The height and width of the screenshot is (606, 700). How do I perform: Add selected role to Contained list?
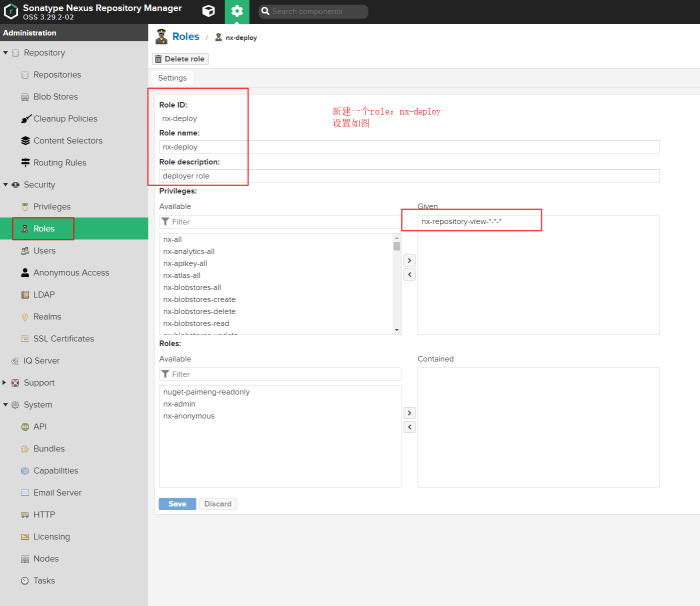409,413
